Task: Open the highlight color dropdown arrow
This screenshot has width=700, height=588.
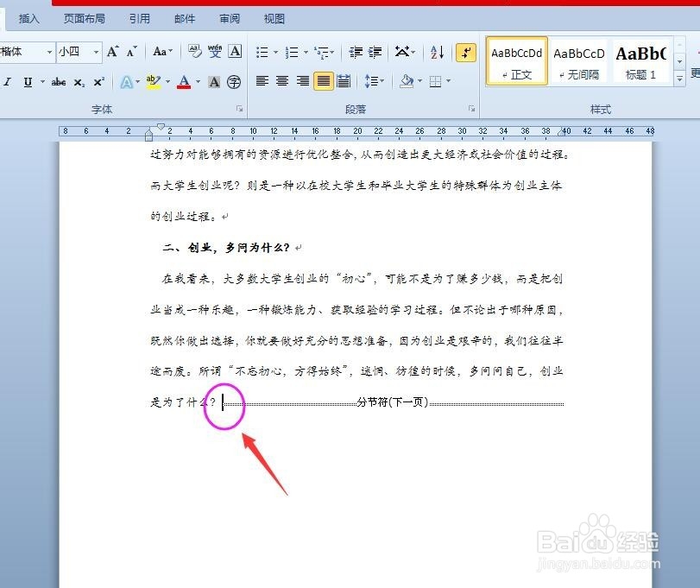Action: click(167, 82)
